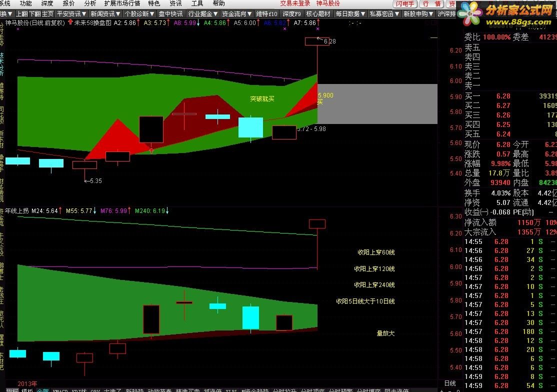Click the 大宗流入 1355万 value
The image size is (557, 392).
pos(529,232)
